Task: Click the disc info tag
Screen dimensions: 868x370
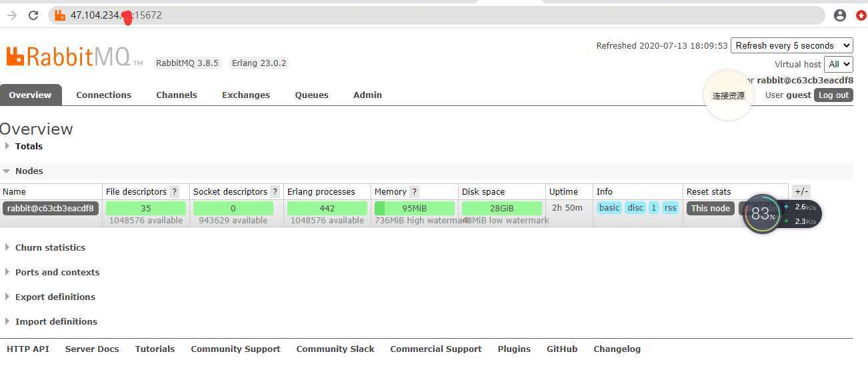Action: pos(636,207)
